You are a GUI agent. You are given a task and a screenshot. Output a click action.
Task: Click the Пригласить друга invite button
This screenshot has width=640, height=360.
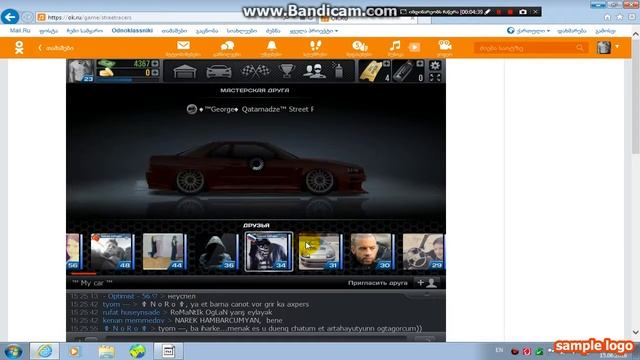tap(378, 283)
